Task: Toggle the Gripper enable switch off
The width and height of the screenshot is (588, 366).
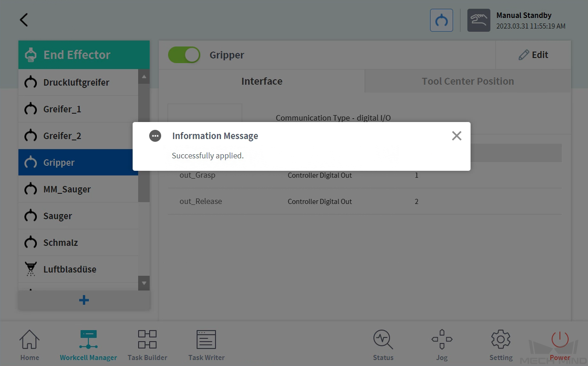Action: pos(184,55)
